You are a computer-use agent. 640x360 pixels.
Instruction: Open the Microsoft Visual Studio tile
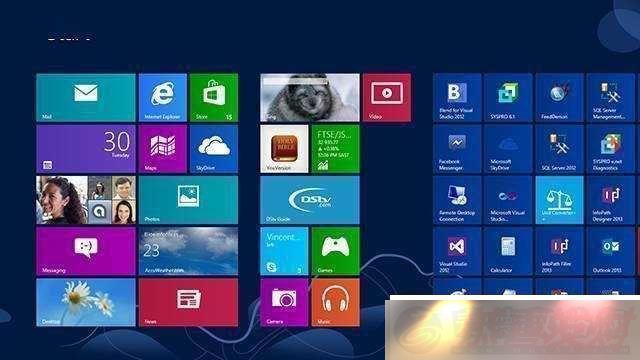(x=508, y=200)
